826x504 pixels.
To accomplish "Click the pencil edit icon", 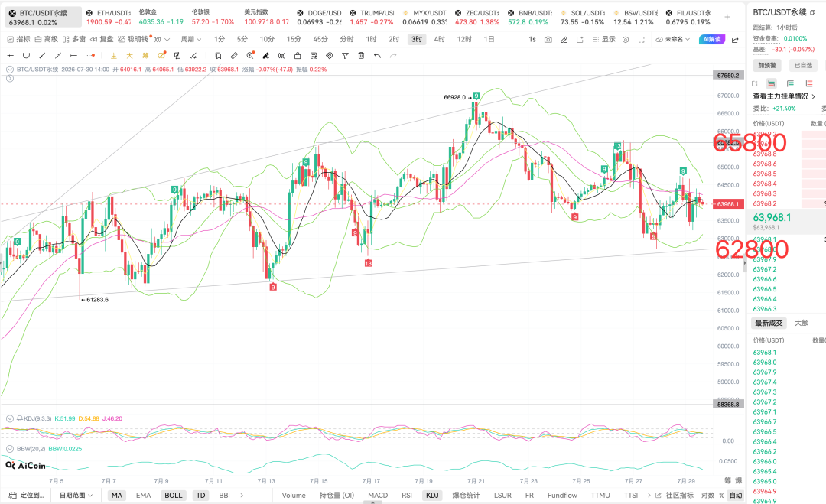I will (x=564, y=40).
